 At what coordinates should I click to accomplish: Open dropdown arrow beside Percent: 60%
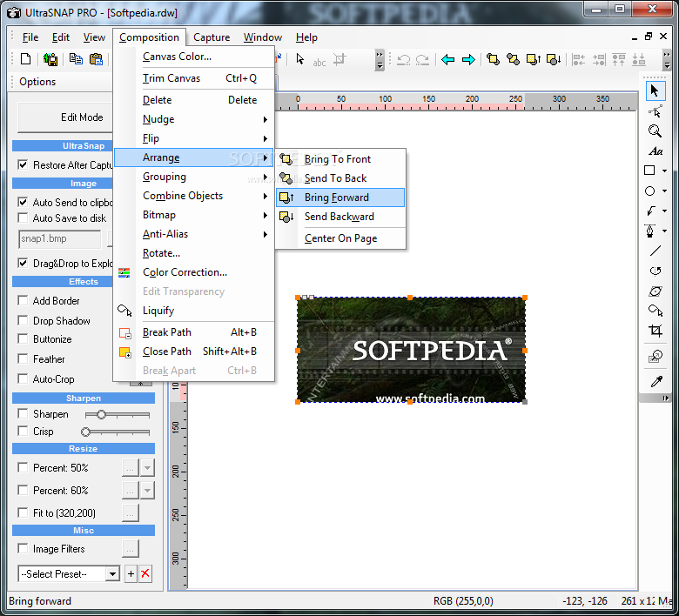148,491
